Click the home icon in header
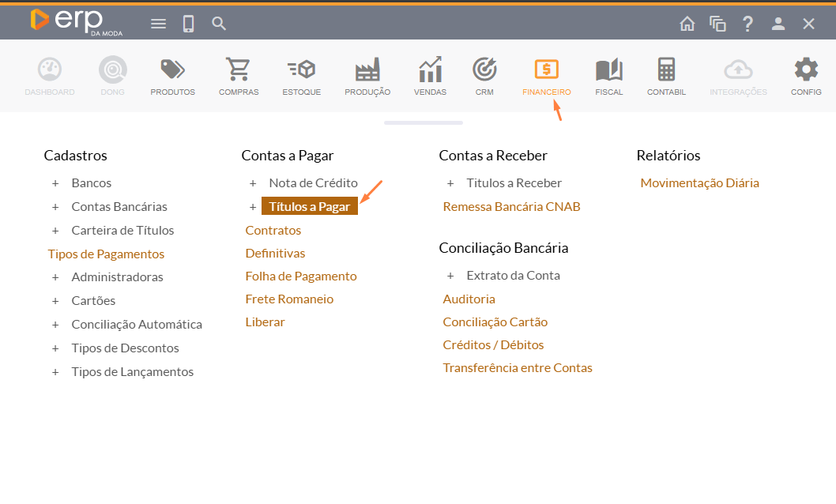The width and height of the screenshot is (836, 504). coord(687,24)
